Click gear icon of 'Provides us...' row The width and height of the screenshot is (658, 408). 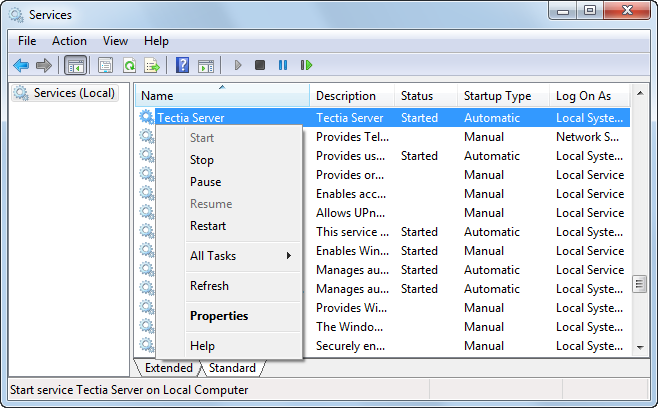click(x=146, y=155)
